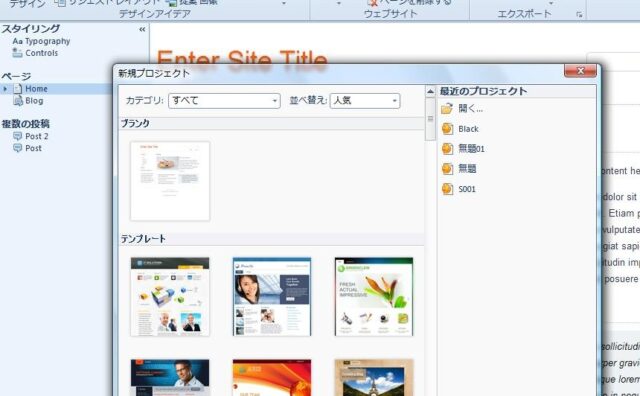The width and height of the screenshot is (640, 396).
Task: Choose the template with colorful 3D cubes
Action: [170, 297]
